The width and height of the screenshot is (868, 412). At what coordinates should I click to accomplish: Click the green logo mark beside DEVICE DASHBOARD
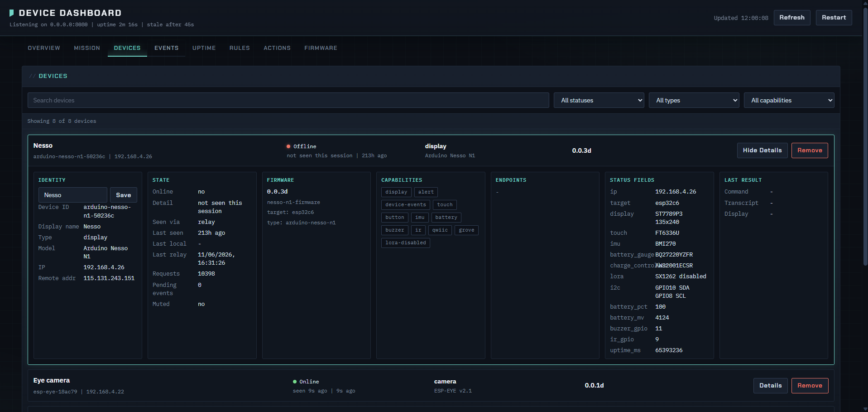[x=12, y=13]
